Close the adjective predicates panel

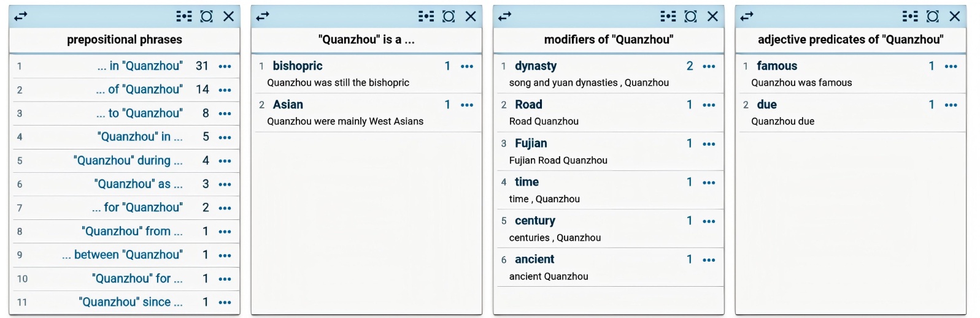coord(955,17)
